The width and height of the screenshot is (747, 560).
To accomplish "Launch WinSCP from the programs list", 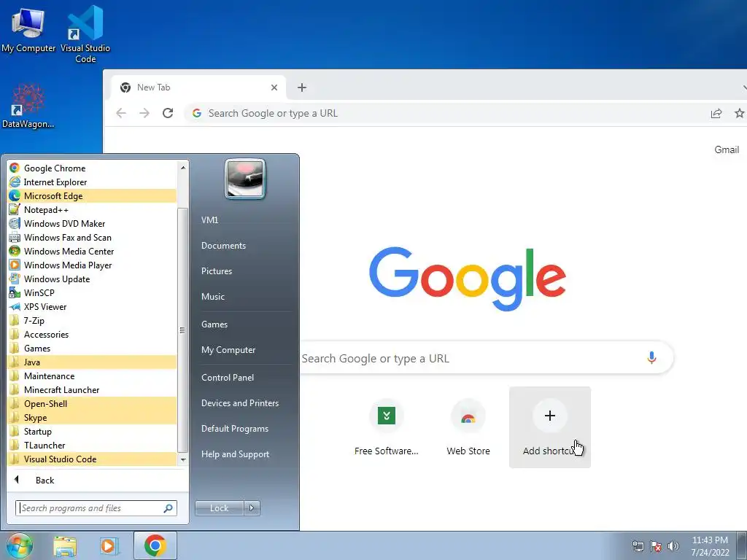I will [x=92, y=292].
